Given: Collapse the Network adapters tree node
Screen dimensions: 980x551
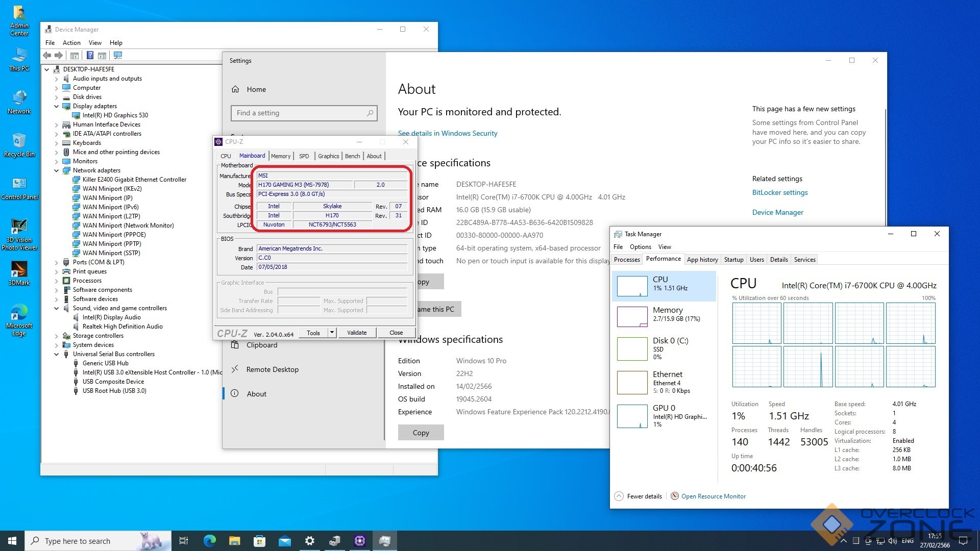Looking at the screenshot, I should (57, 170).
